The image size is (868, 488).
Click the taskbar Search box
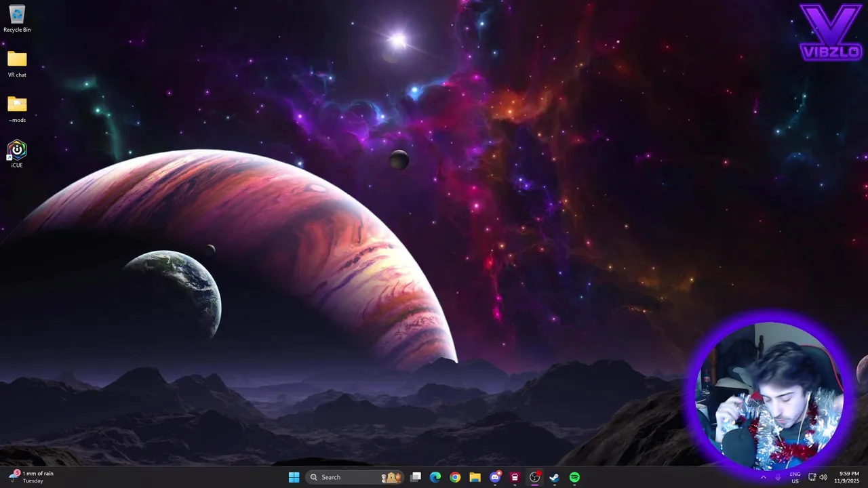(x=355, y=477)
